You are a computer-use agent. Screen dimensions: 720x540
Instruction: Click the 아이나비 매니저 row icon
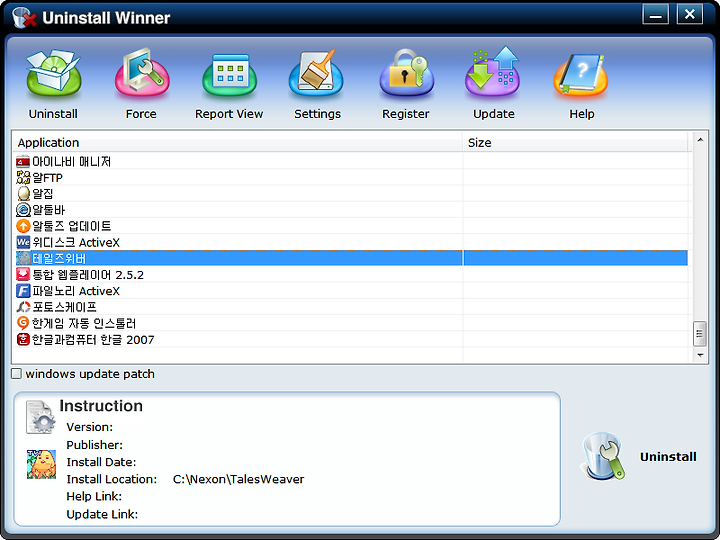tap(23, 162)
